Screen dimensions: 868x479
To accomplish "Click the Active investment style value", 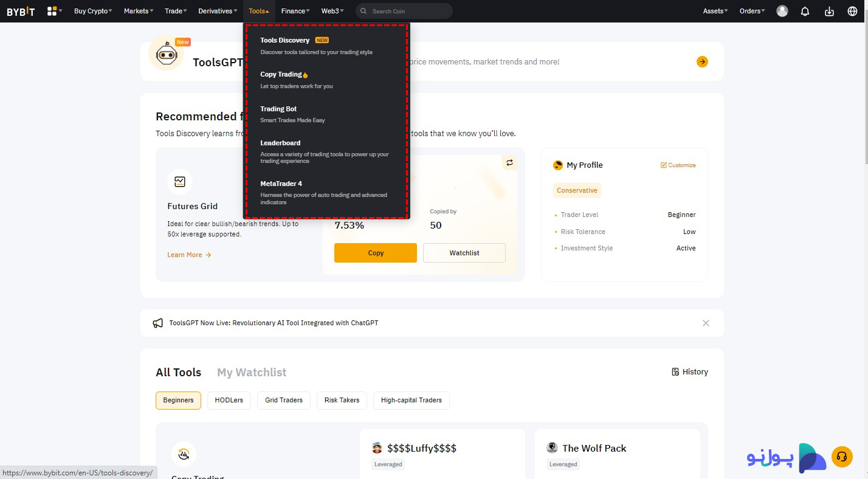I will coord(686,248).
